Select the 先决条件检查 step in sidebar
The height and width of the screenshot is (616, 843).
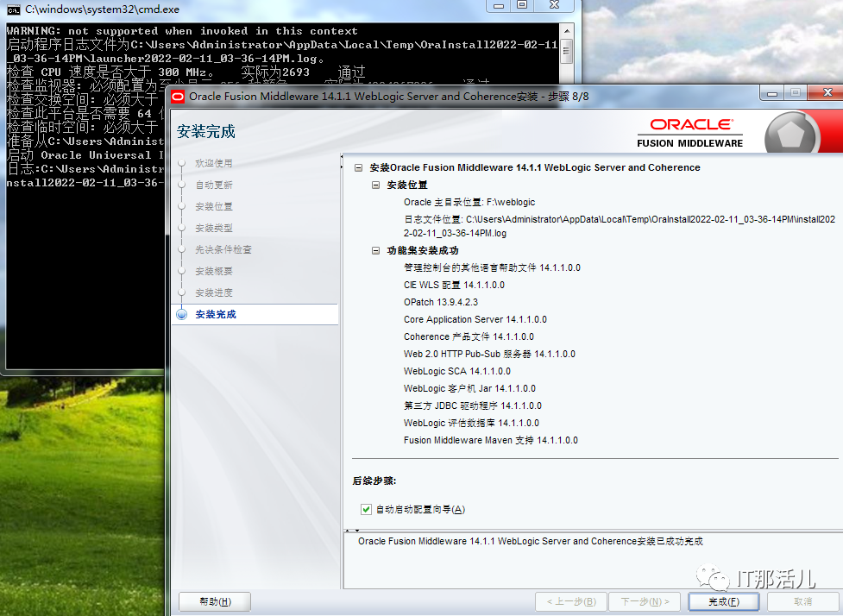(223, 249)
